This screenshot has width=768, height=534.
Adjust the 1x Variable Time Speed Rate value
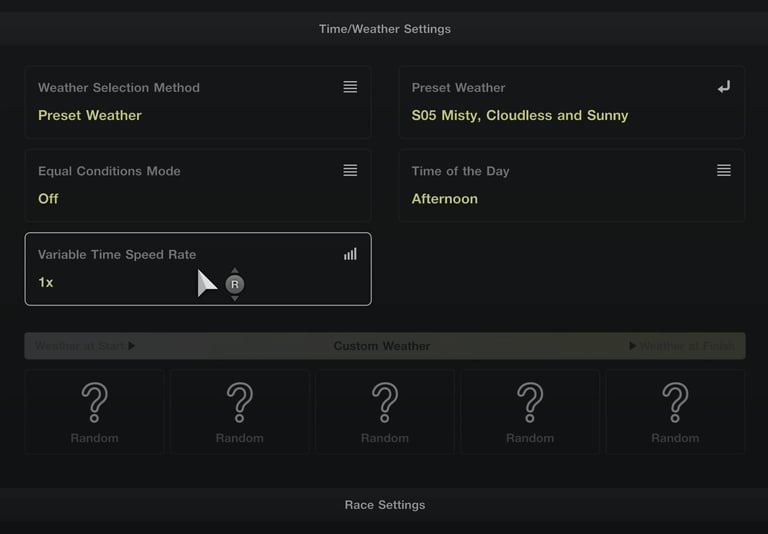pyautogui.click(x=46, y=283)
